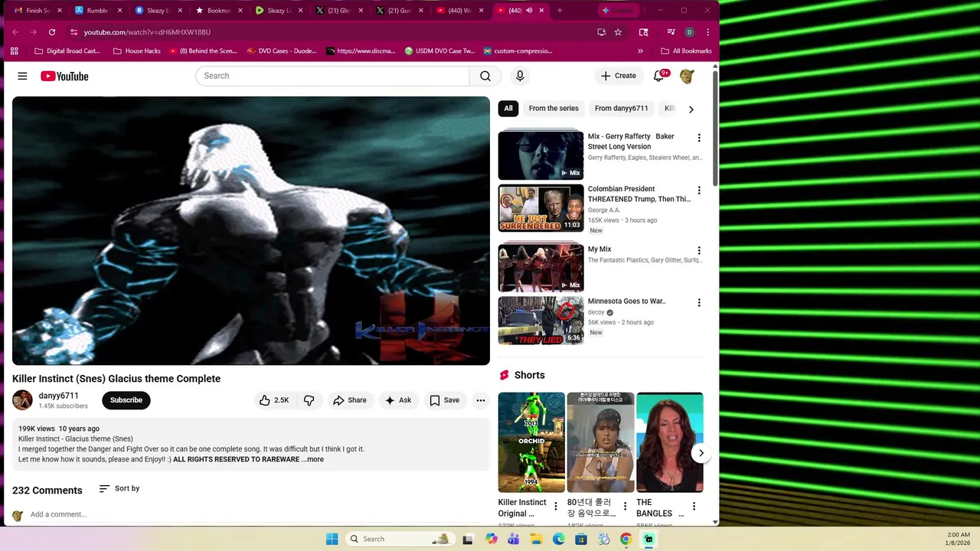Open Colombian President video thumbnail

[541, 208]
